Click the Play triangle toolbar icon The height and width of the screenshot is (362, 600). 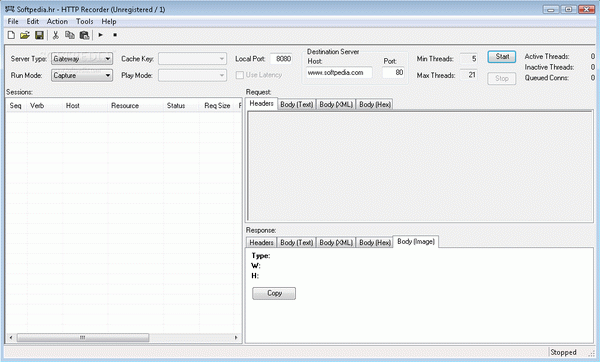(101, 35)
